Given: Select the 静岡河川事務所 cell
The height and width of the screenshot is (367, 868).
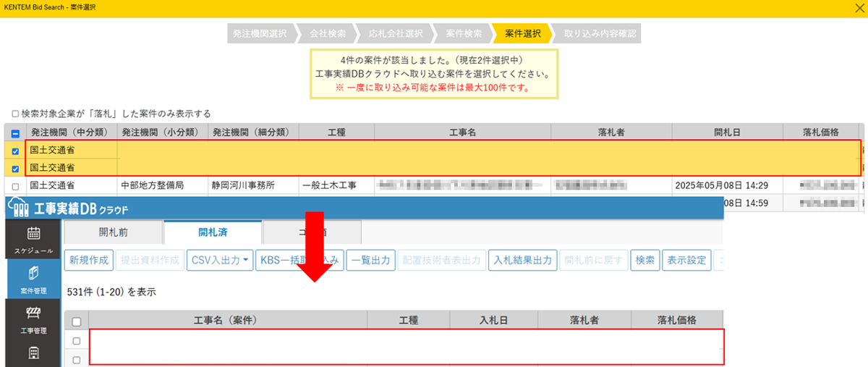Looking at the screenshot, I should click(252, 185).
